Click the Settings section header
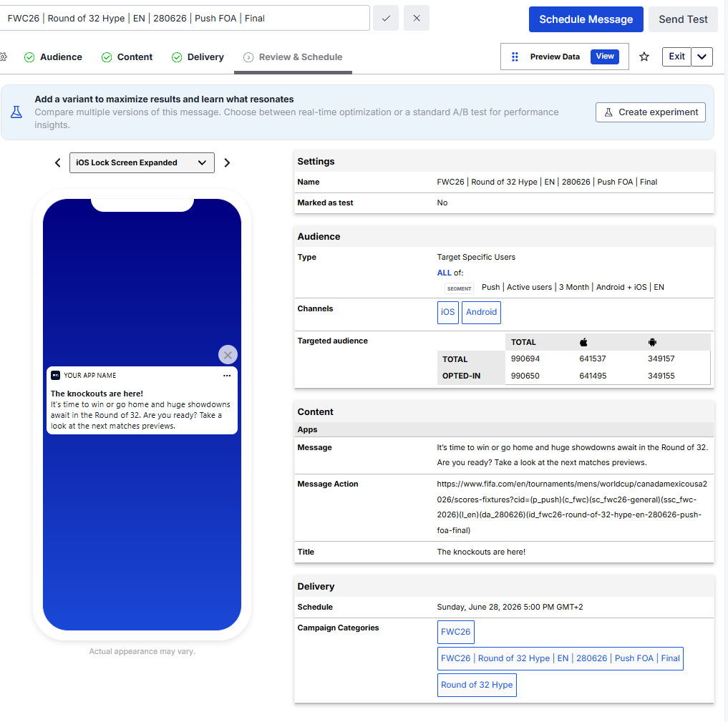The width and height of the screenshot is (728, 722). 504,162
